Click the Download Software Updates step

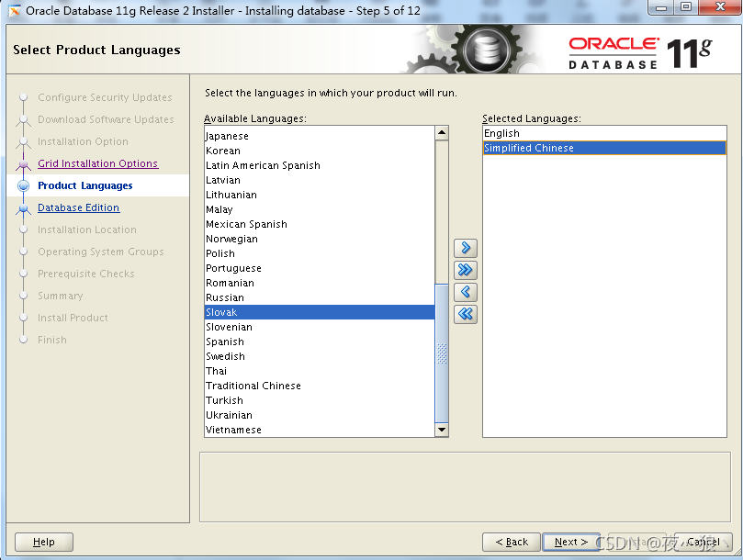click(x=106, y=119)
